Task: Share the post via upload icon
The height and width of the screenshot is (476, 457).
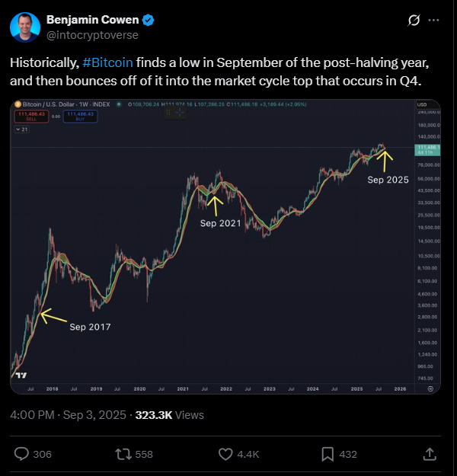Action: [x=430, y=454]
